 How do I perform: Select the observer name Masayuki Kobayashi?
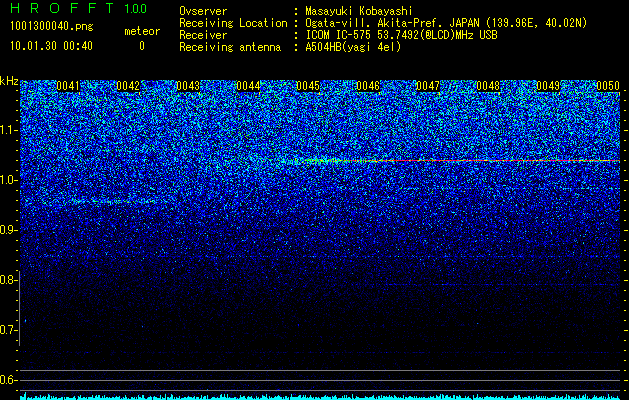point(359,11)
